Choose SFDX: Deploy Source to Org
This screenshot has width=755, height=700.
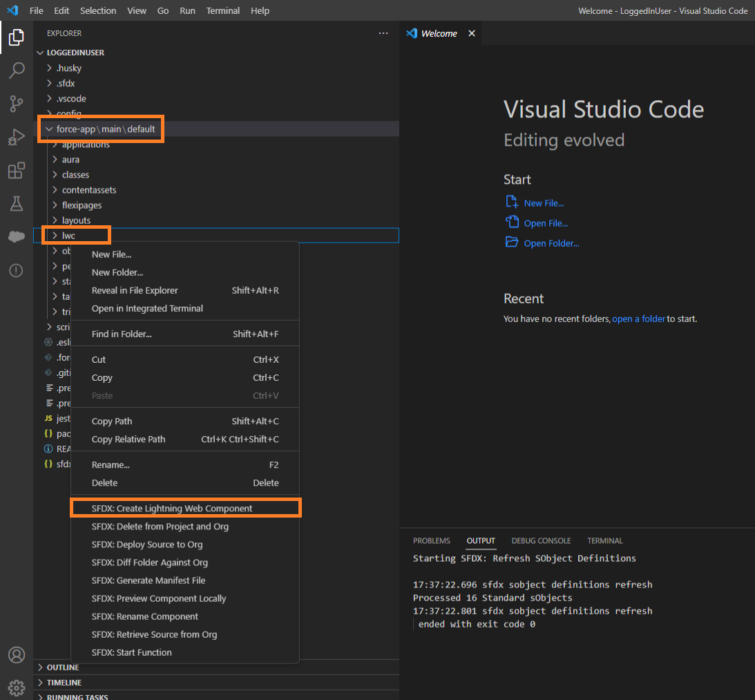[147, 545]
